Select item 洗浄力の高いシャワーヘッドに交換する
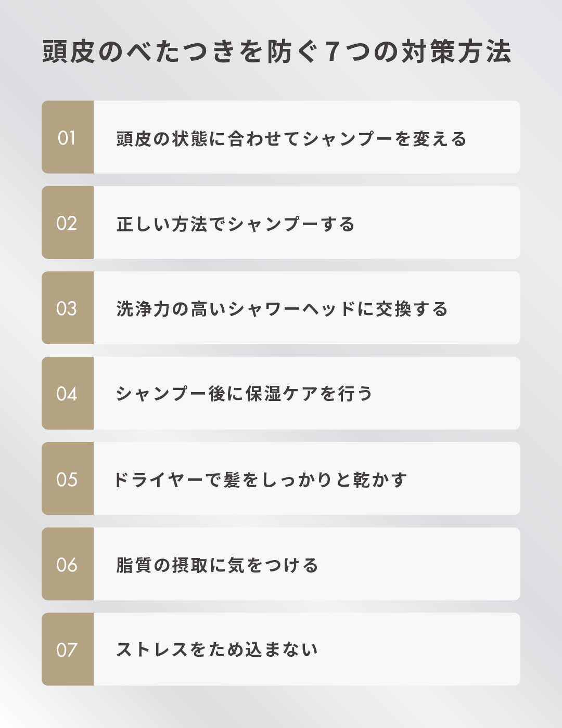This screenshot has width=562, height=728. coord(281,308)
